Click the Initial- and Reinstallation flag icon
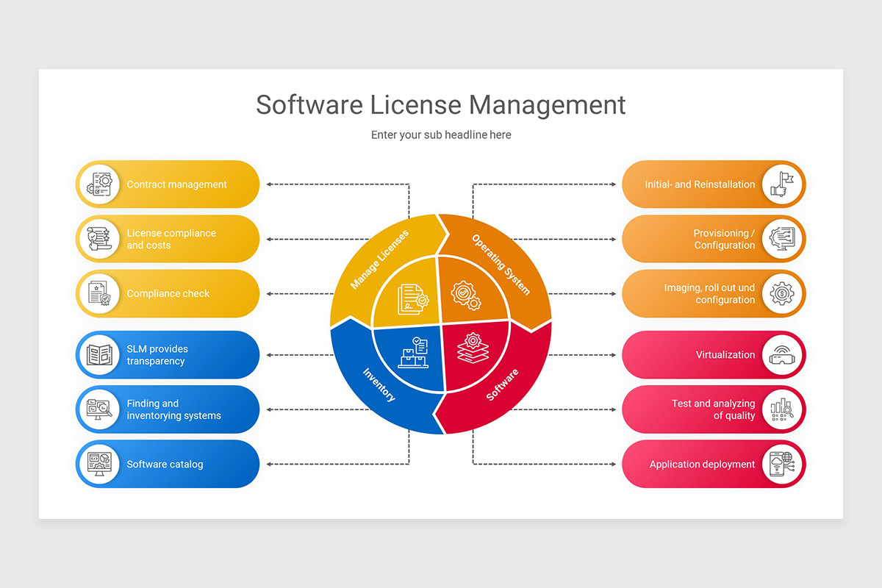 [782, 184]
